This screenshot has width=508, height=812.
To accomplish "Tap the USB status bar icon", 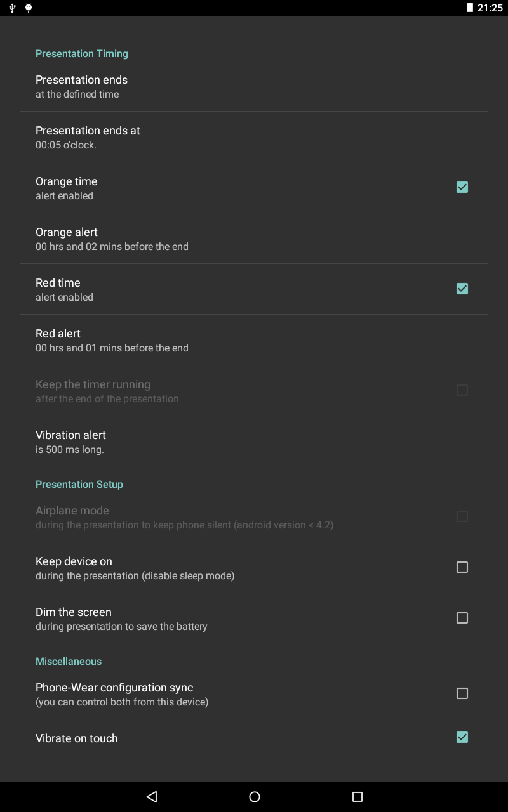I will 12,8.
